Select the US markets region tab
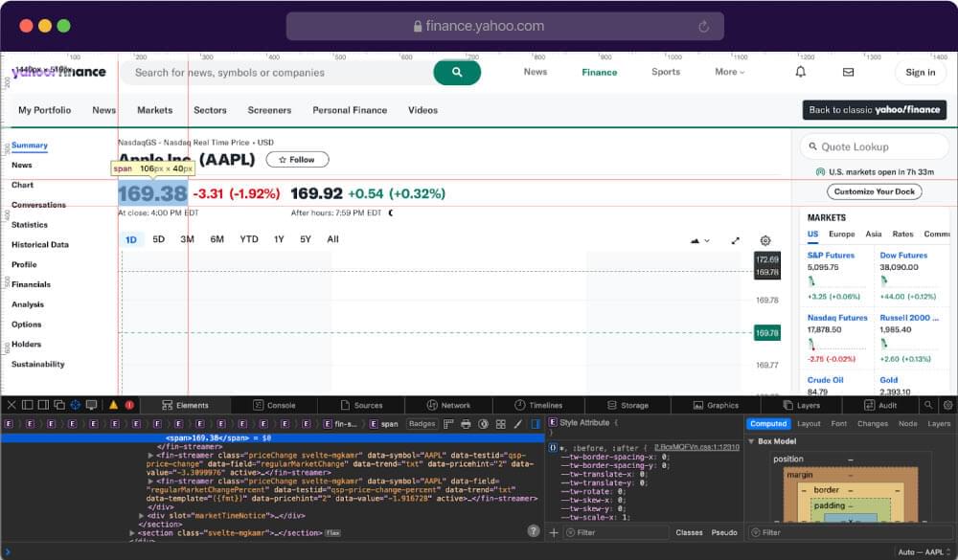The image size is (958, 560). (810, 234)
